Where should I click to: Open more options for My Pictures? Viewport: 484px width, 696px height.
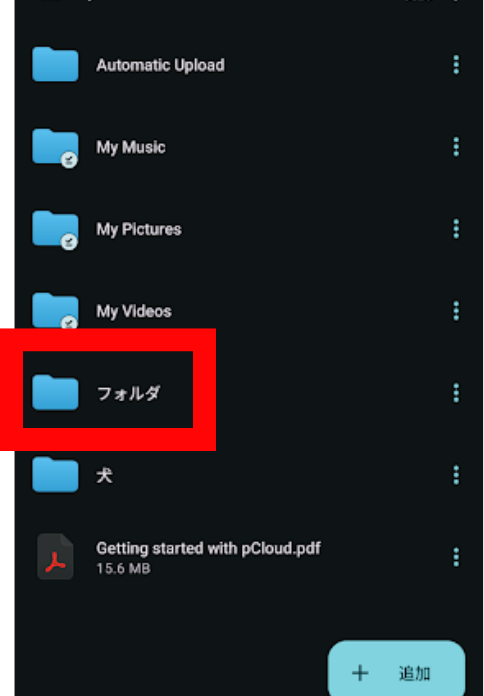[x=456, y=229]
